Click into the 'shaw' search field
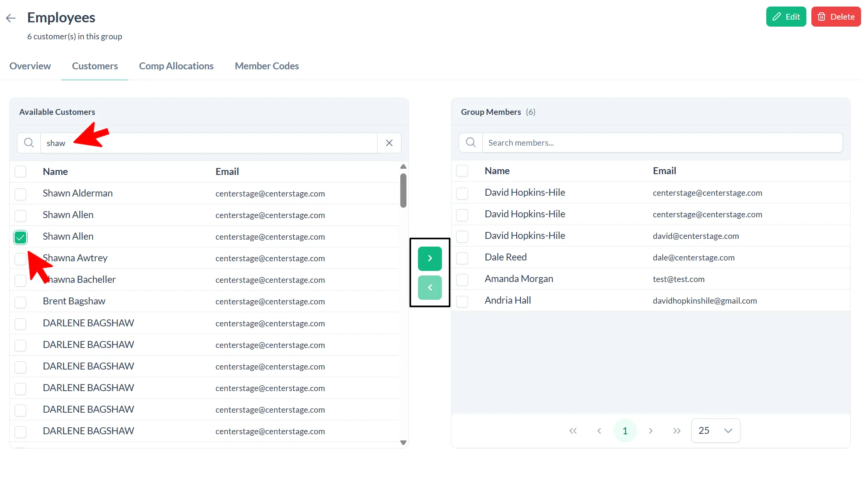Image resolution: width=868 pixels, height=477 pixels. click(209, 143)
